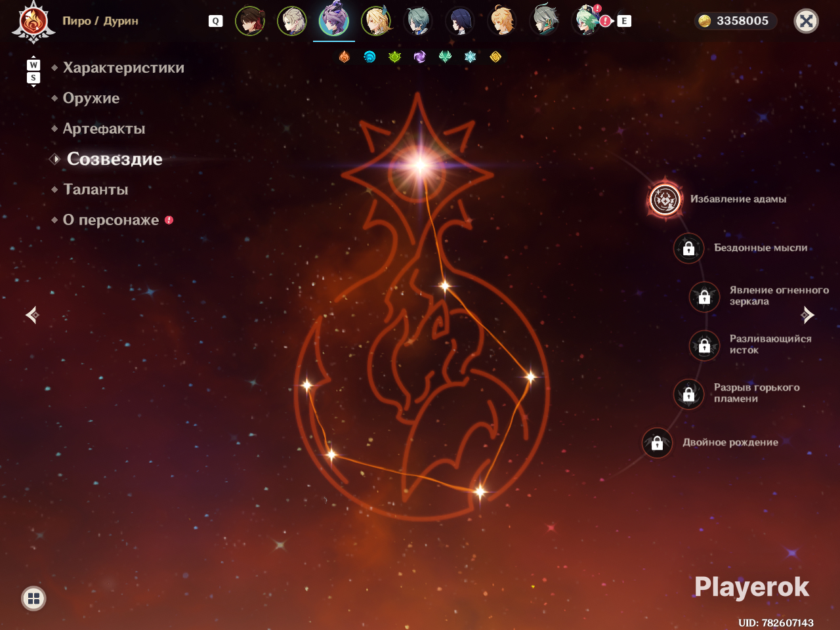Go to next character with right arrow
This screenshot has width=840, height=630.
808,315
